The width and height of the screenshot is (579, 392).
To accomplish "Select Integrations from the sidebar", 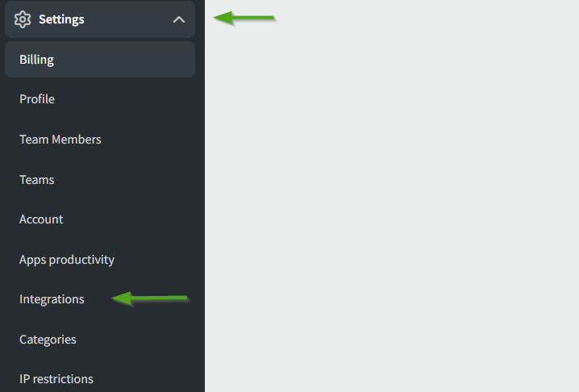I will (x=52, y=299).
